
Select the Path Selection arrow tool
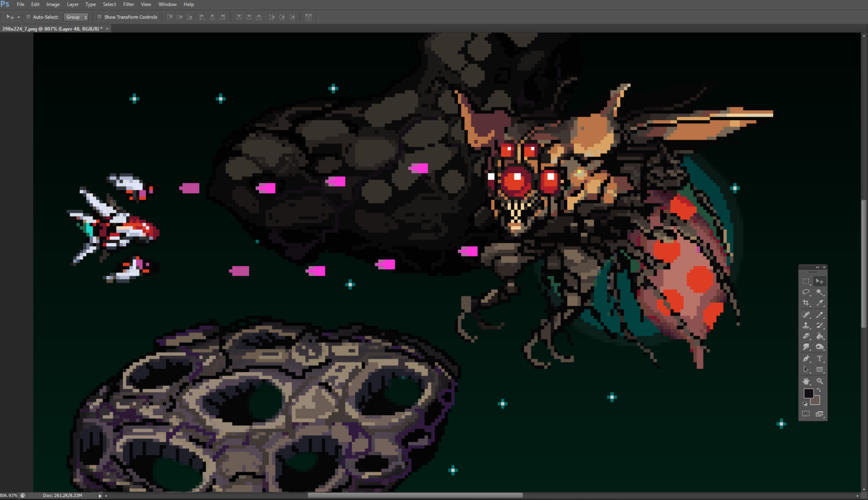click(806, 369)
